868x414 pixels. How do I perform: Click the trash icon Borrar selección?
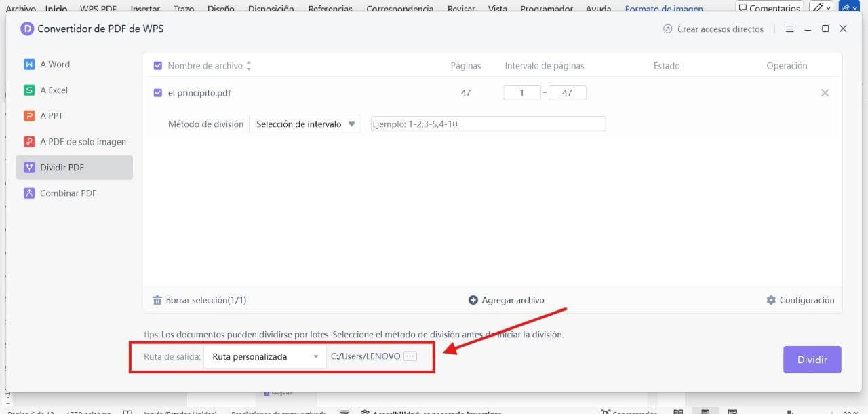pos(157,300)
